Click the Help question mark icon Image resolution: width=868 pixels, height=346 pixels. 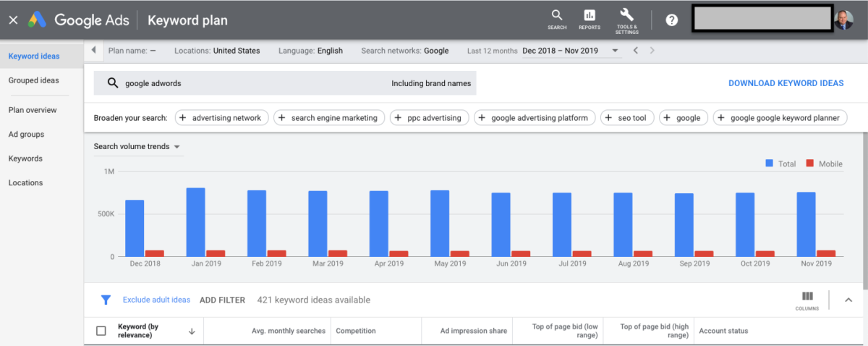click(x=671, y=20)
